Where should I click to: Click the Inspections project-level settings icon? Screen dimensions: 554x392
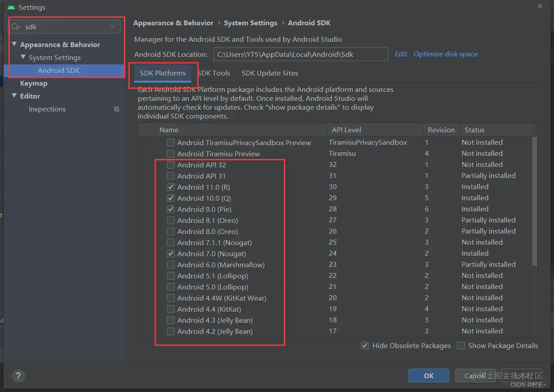pos(116,109)
